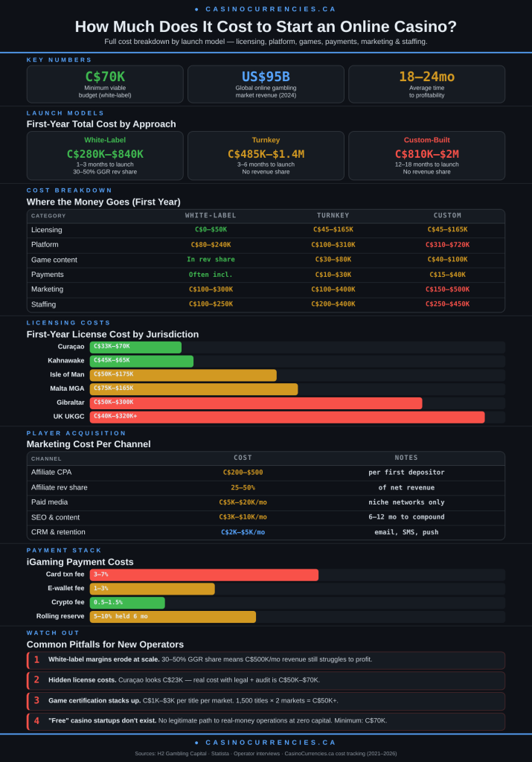Click the Curaçao license cost bar
Screen dimensions: 532x762
[135, 347]
